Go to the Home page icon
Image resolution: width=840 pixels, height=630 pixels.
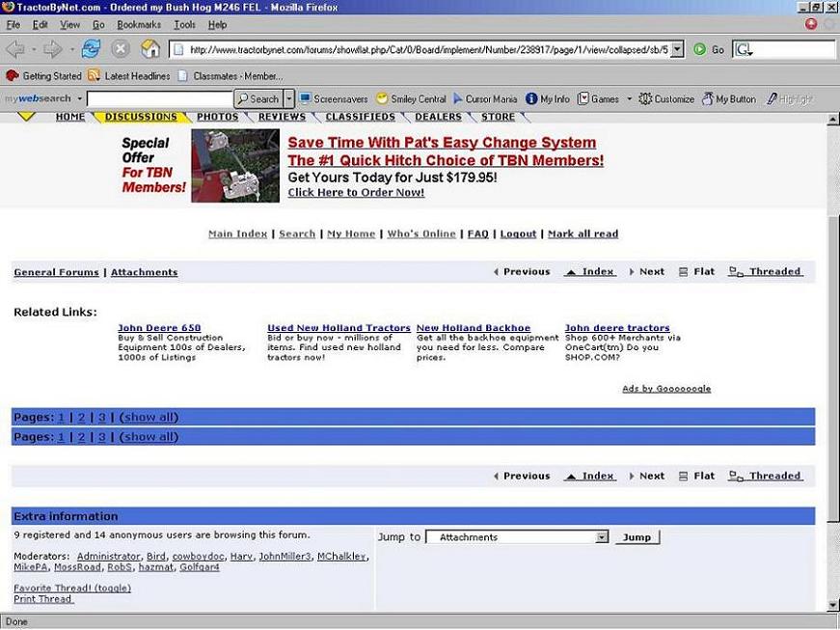(150, 49)
